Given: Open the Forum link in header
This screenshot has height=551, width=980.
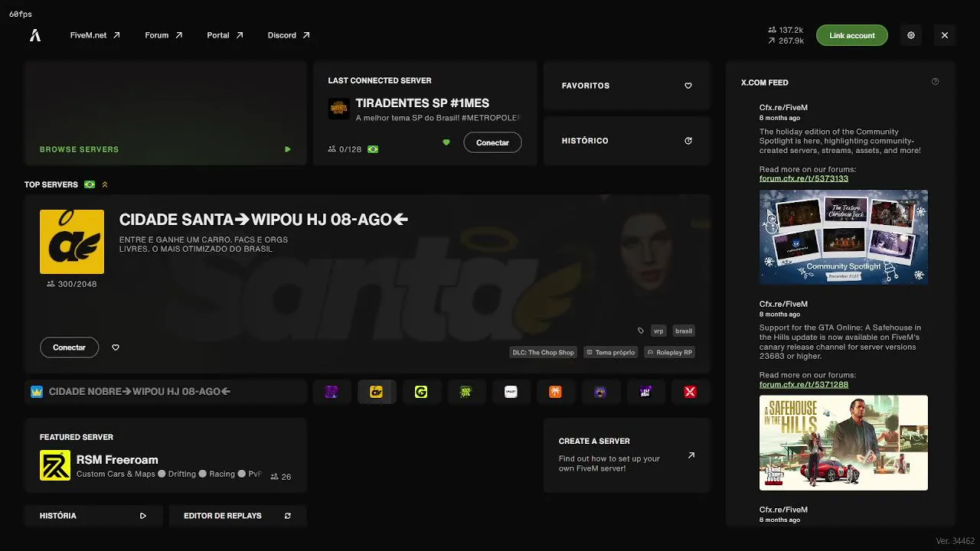Looking at the screenshot, I should 164,35.
